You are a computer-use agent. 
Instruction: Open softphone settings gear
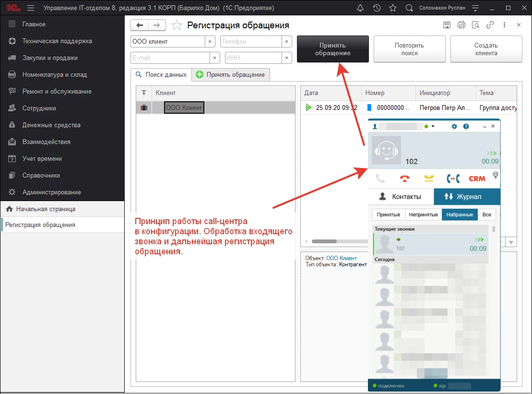pos(455,126)
